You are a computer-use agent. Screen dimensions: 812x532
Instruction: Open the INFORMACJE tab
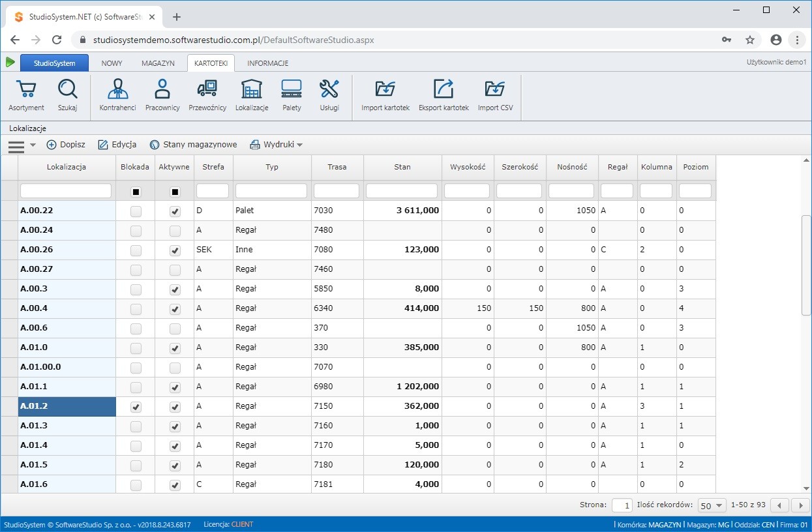click(267, 63)
